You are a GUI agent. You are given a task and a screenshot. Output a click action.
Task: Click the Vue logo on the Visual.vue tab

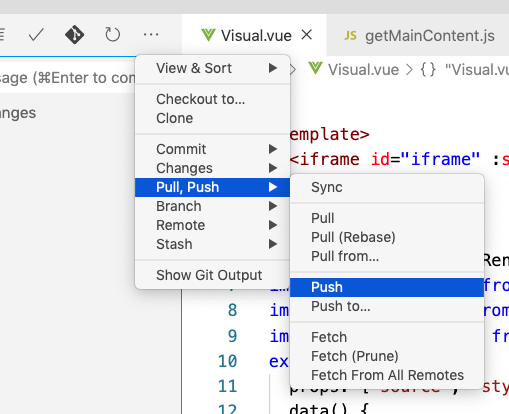pos(208,35)
